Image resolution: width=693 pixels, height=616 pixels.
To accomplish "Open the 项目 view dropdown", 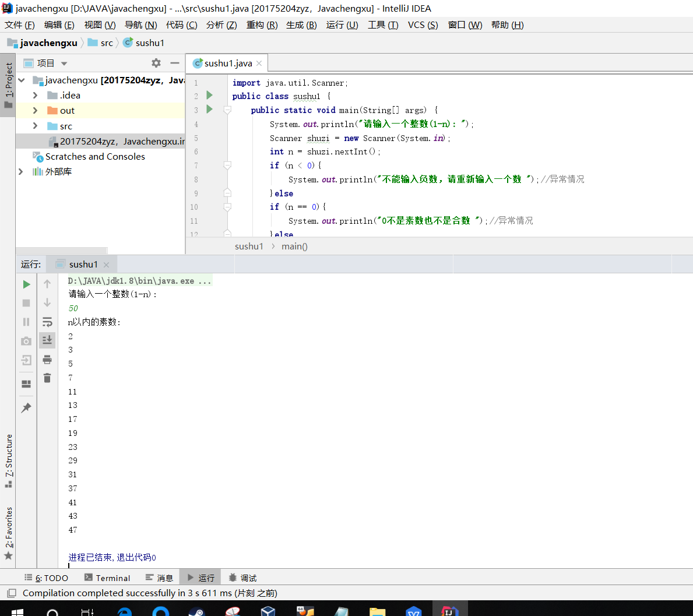I will 64,64.
